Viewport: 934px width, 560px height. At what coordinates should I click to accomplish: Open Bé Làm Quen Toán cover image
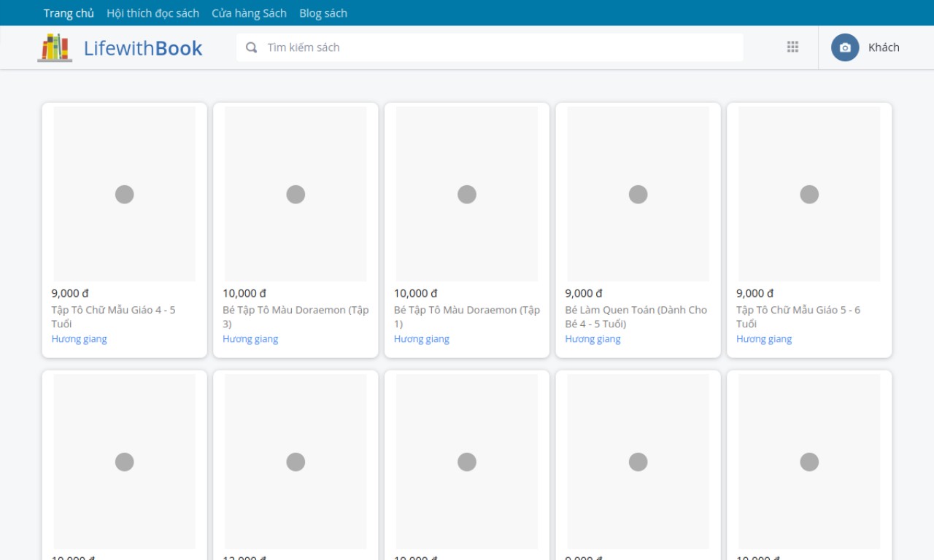click(x=638, y=194)
